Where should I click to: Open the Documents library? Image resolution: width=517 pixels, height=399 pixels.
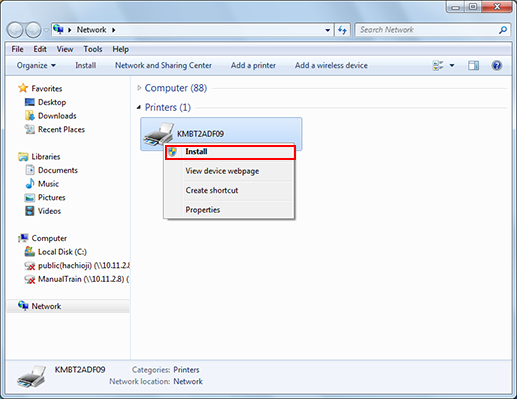pos(58,170)
